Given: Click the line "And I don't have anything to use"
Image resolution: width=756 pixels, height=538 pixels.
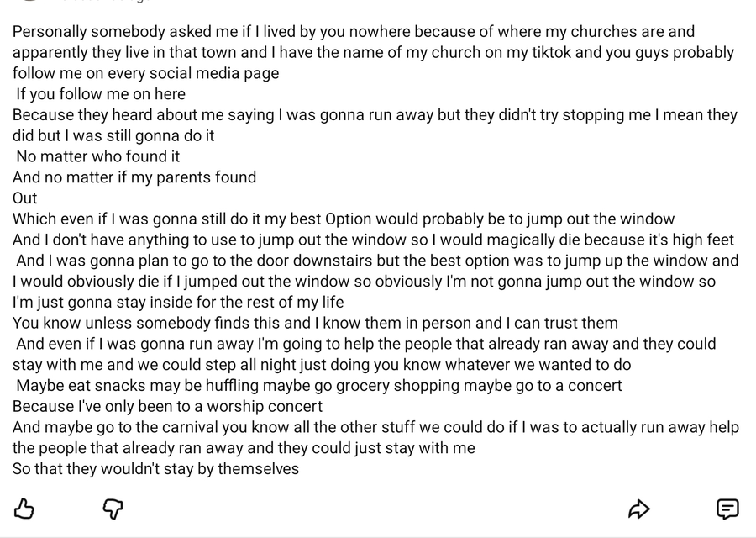Looking at the screenshot, I should tap(373, 240).
